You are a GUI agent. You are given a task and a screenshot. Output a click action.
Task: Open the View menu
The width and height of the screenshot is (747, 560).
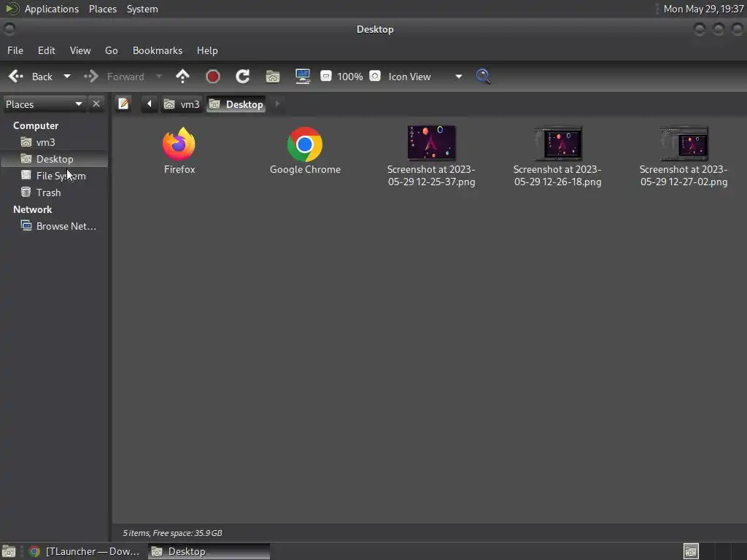(x=80, y=50)
